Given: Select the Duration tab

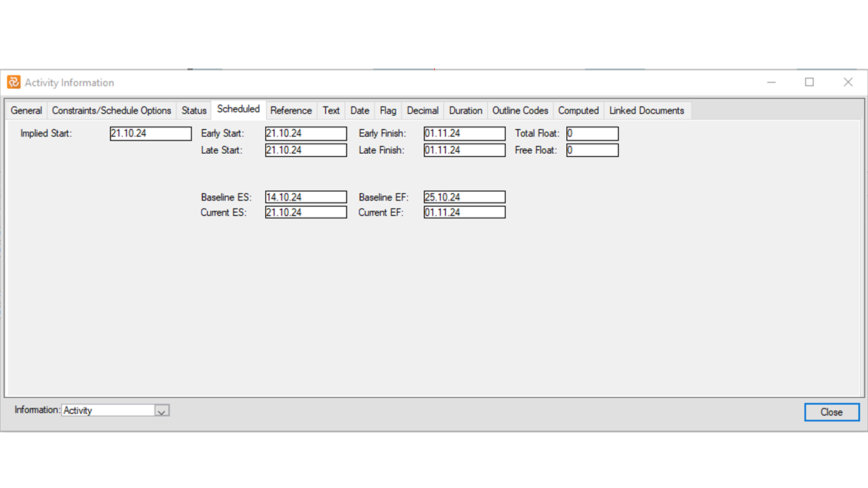Looking at the screenshot, I should point(465,110).
